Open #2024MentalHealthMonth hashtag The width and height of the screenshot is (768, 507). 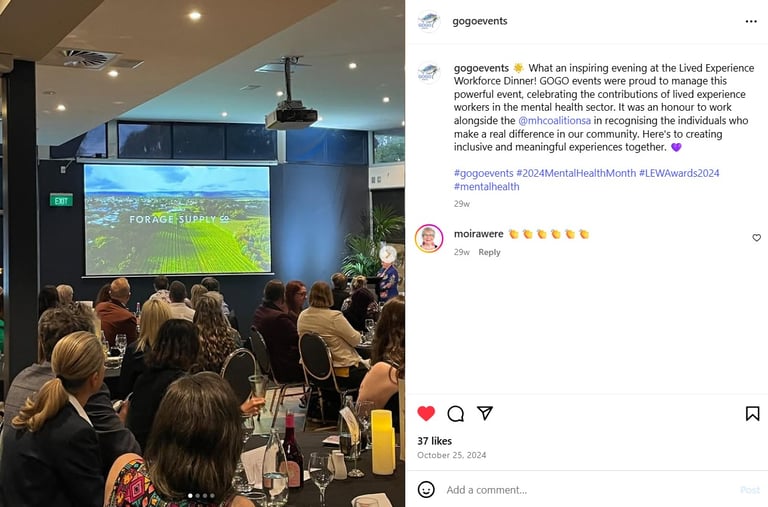[576, 173]
